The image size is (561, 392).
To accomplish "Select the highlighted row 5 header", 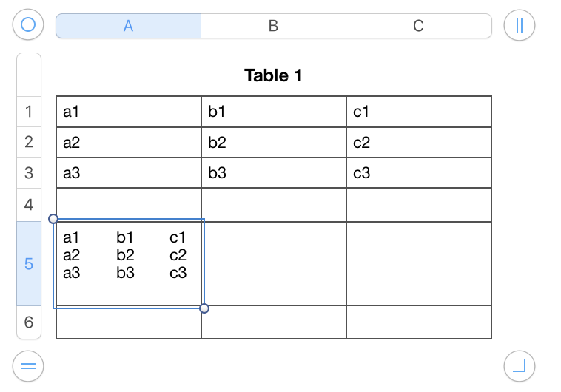I will (x=29, y=263).
